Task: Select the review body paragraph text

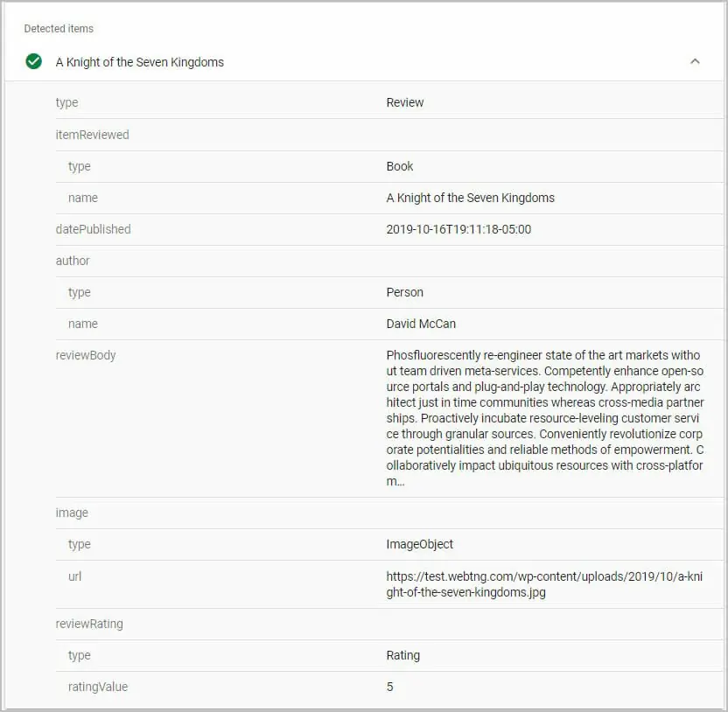Action: [x=543, y=418]
